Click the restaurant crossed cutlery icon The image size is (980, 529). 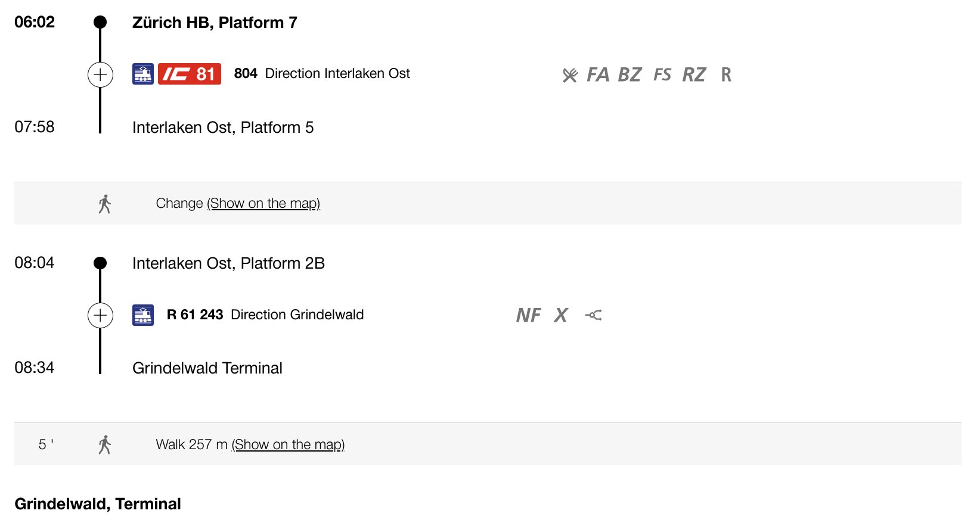click(x=570, y=75)
